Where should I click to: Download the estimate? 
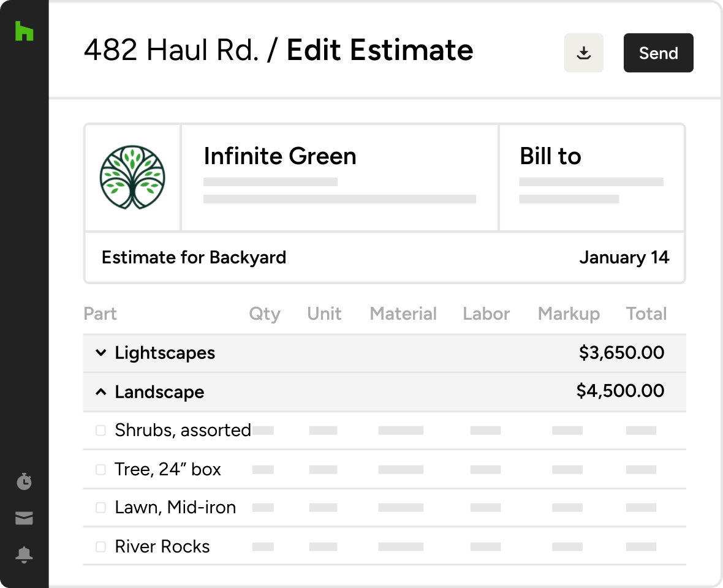pos(583,53)
